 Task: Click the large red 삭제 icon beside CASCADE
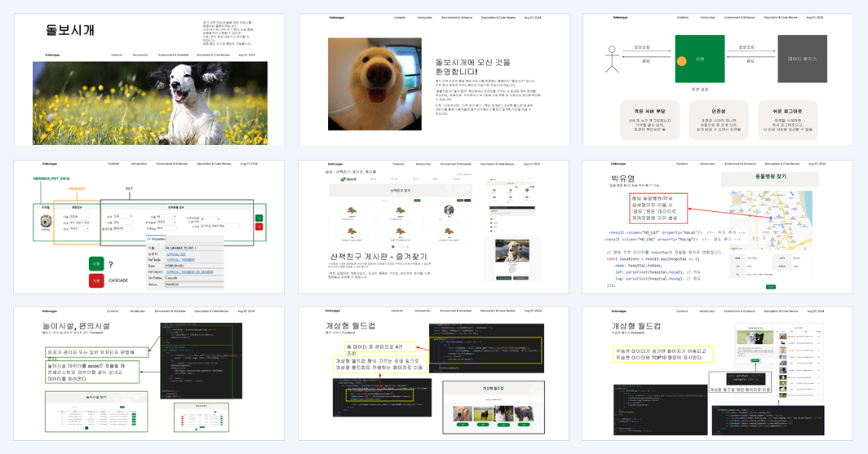[x=96, y=280]
